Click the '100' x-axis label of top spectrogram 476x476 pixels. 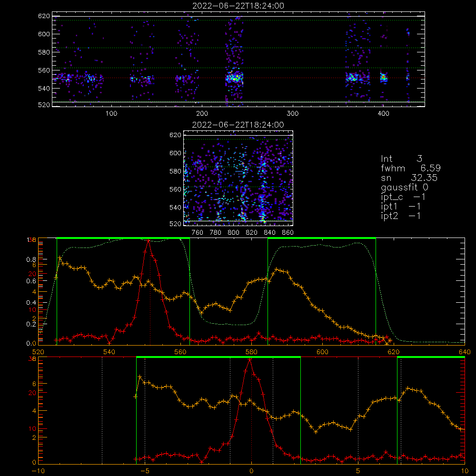click(x=111, y=114)
